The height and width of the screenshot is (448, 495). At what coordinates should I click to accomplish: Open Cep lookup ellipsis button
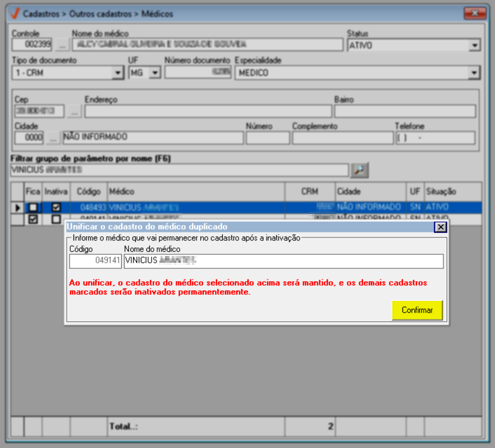[x=74, y=112]
